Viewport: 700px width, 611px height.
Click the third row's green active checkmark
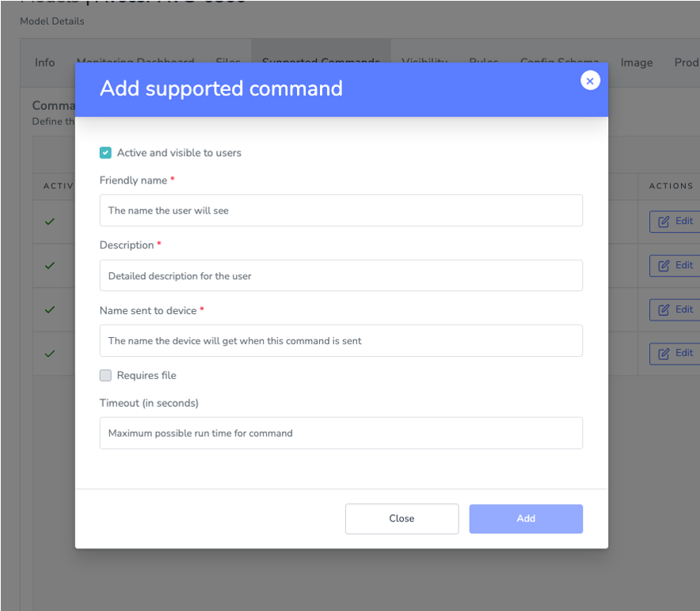point(50,309)
